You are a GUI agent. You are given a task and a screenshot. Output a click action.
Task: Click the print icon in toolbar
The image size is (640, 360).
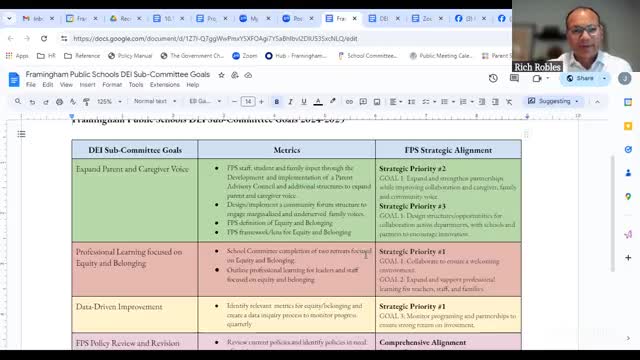click(x=59, y=102)
